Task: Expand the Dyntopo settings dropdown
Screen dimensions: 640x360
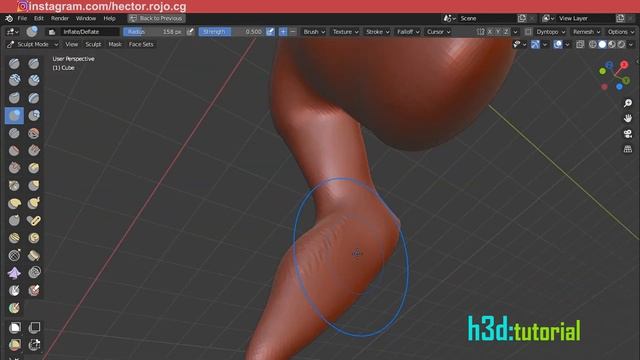Action: tap(550, 31)
